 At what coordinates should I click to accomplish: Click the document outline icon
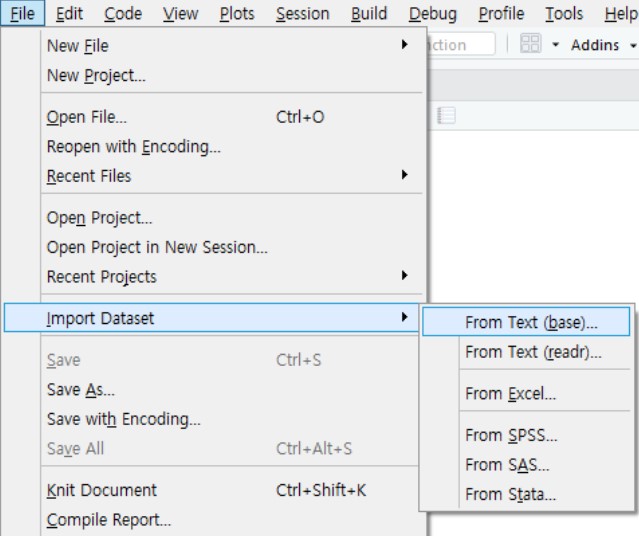pos(446,117)
